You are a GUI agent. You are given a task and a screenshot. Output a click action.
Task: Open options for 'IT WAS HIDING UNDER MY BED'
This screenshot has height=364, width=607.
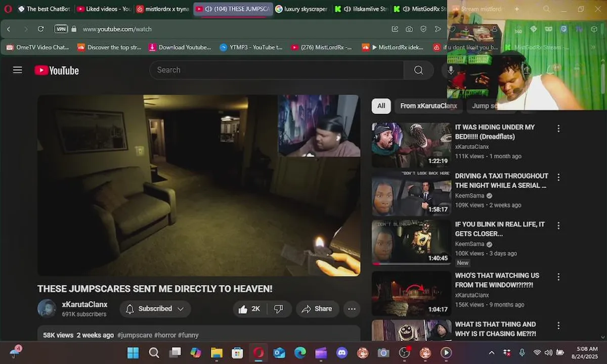pos(558,128)
